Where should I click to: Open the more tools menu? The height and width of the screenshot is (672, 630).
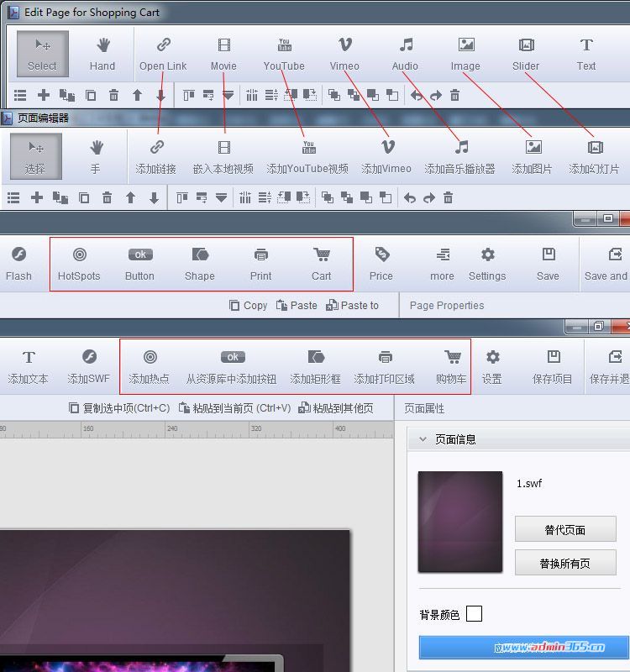pos(443,264)
